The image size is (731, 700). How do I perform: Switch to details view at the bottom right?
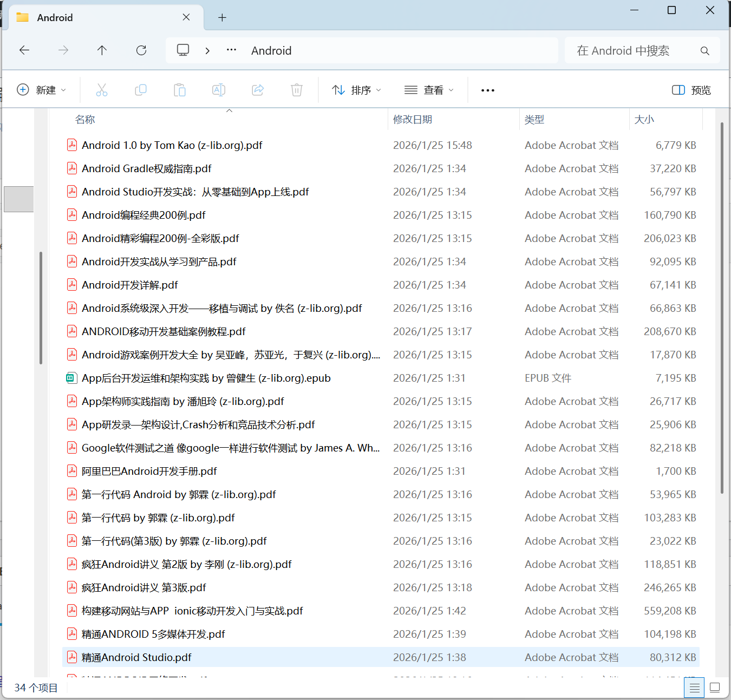point(695,688)
